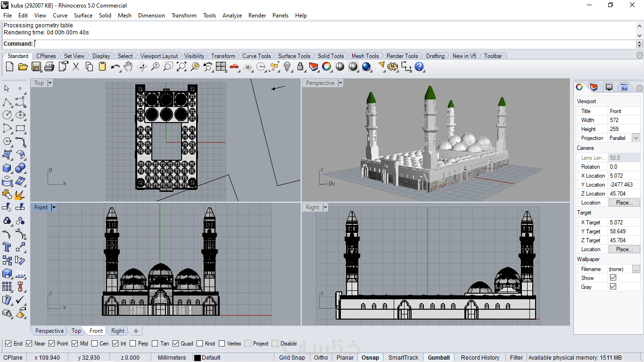Click the Default layer black color swatch
644x362 pixels.
[198, 358]
